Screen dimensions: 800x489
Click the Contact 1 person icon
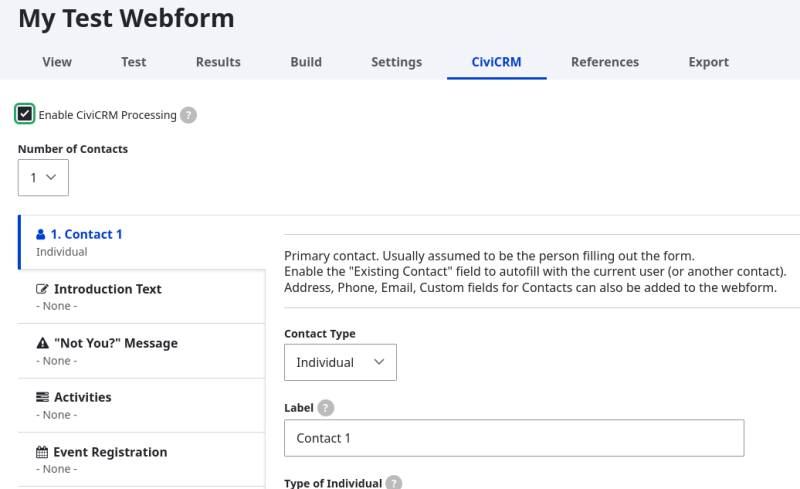41,234
